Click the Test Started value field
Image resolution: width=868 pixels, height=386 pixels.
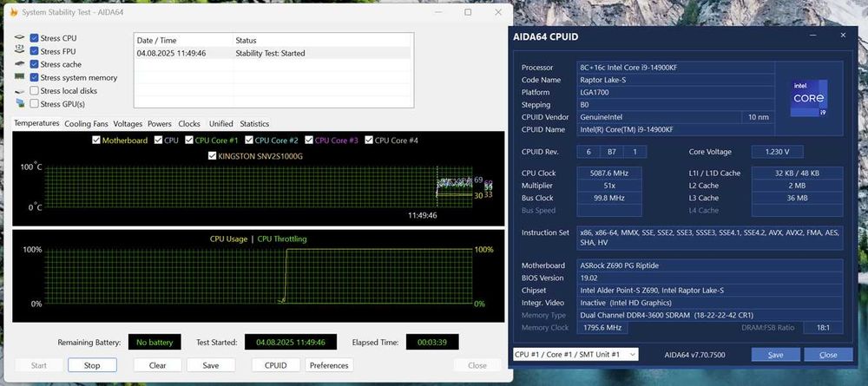coord(290,343)
